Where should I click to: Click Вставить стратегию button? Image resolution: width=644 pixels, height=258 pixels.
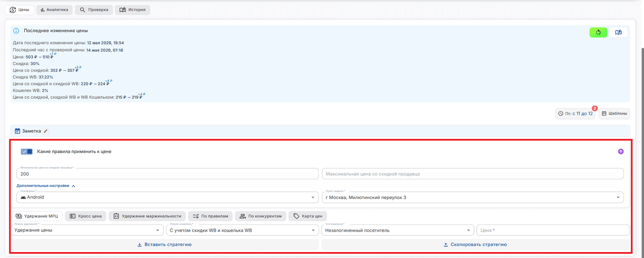pos(165,245)
